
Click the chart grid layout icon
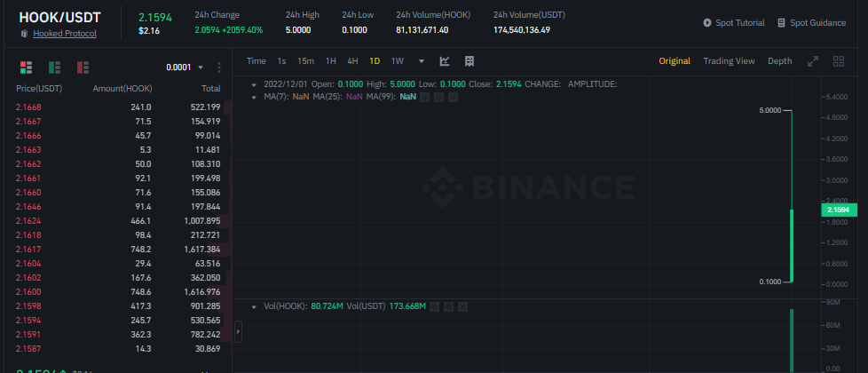tap(470, 61)
